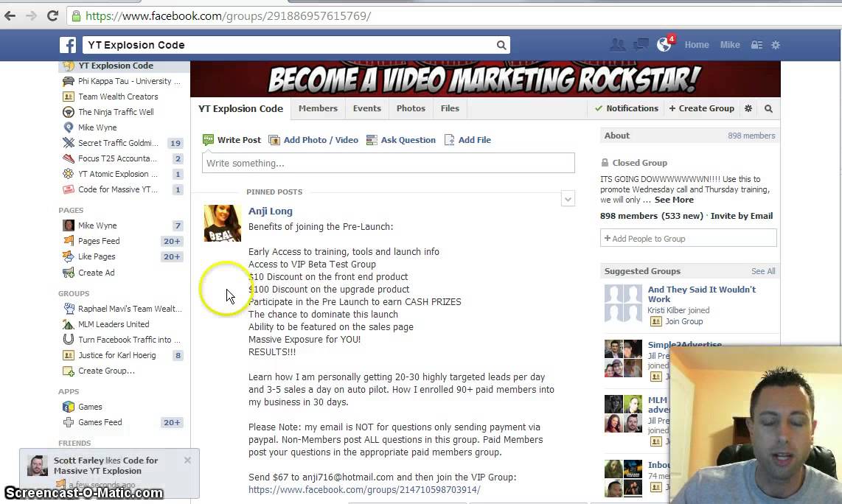Open Mike profile link in top bar

pyautogui.click(x=730, y=45)
